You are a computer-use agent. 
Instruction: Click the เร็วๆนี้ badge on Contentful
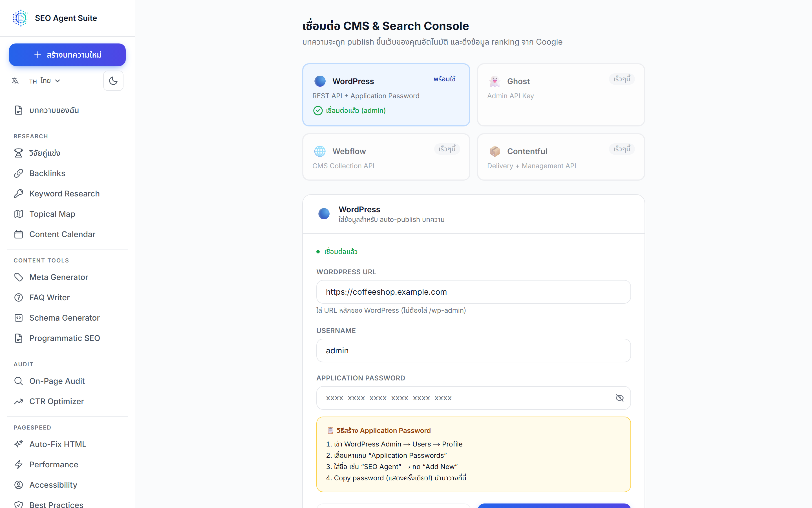[622, 149]
